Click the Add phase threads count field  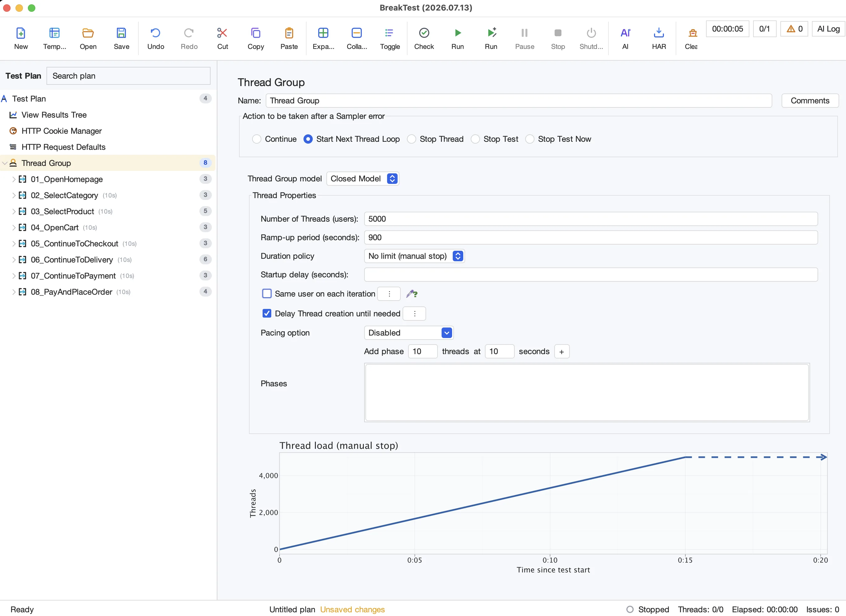pyautogui.click(x=423, y=352)
